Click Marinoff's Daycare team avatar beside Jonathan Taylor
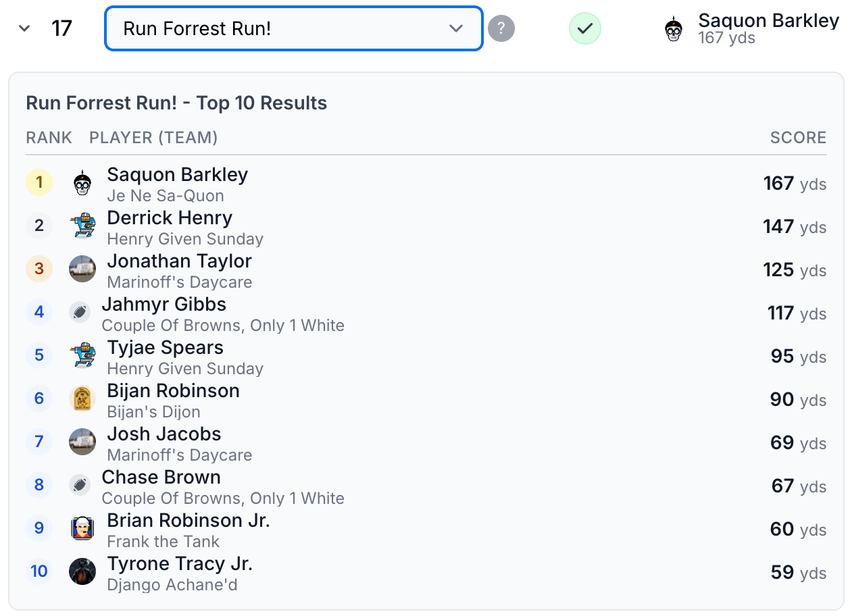The width and height of the screenshot is (850, 616). 82,269
